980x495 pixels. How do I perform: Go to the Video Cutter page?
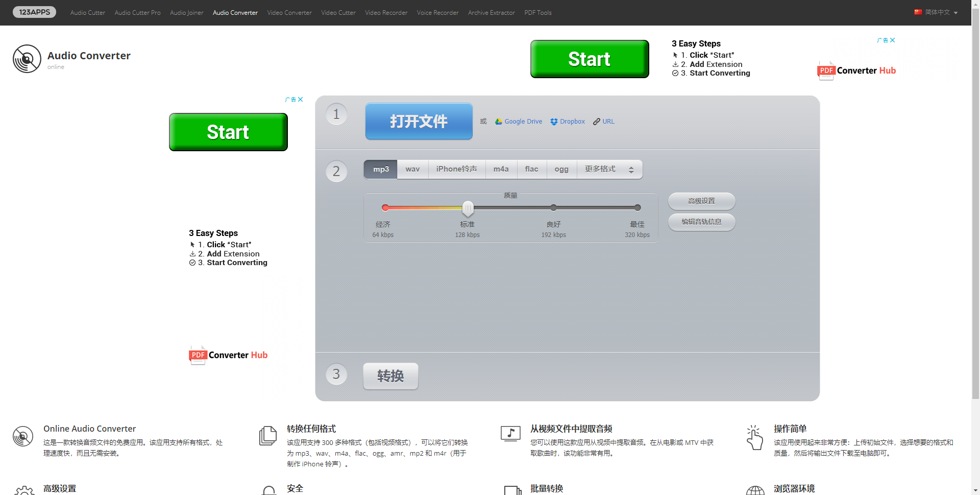[338, 13]
